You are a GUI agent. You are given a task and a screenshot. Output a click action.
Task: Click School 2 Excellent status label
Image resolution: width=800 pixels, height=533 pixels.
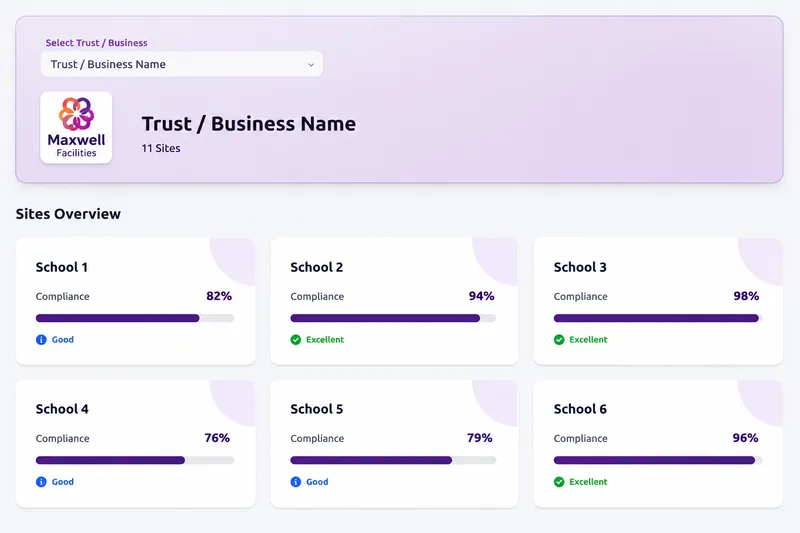325,340
